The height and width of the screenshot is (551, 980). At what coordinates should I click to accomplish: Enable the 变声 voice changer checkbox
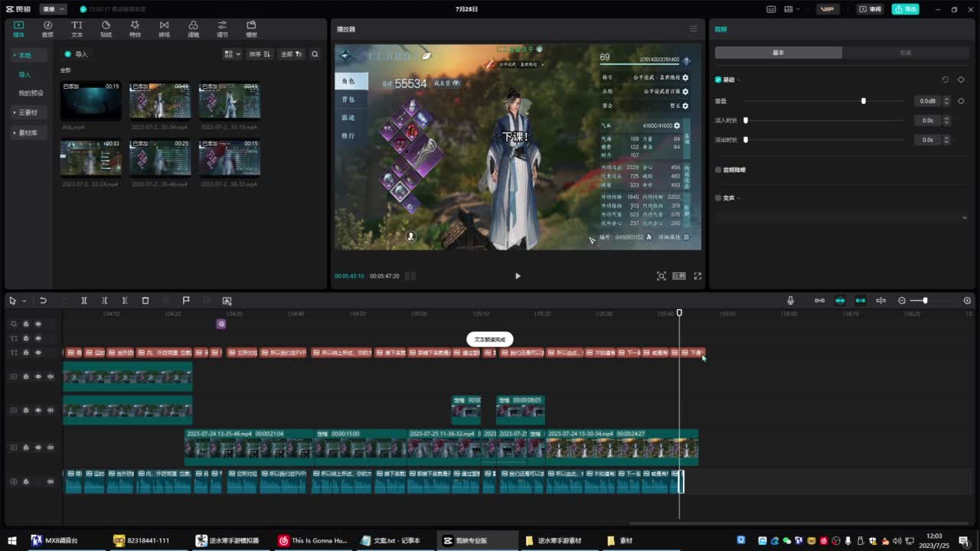(718, 198)
